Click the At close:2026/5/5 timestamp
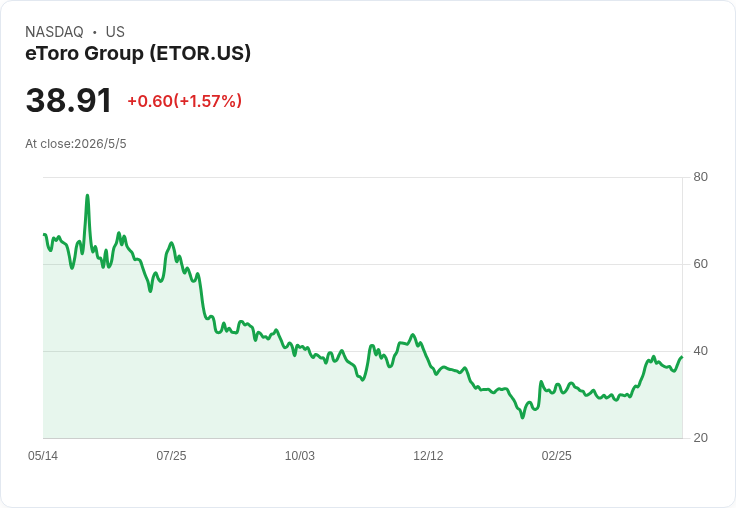 pyautogui.click(x=76, y=144)
